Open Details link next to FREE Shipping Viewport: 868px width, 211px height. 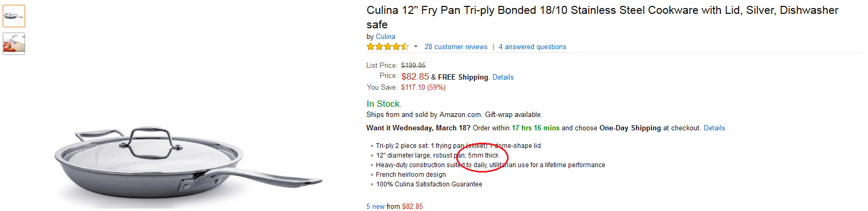(x=503, y=77)
